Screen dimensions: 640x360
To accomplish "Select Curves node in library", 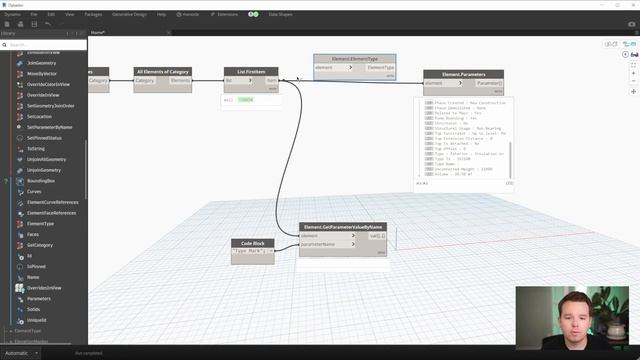I will (34, 191).
